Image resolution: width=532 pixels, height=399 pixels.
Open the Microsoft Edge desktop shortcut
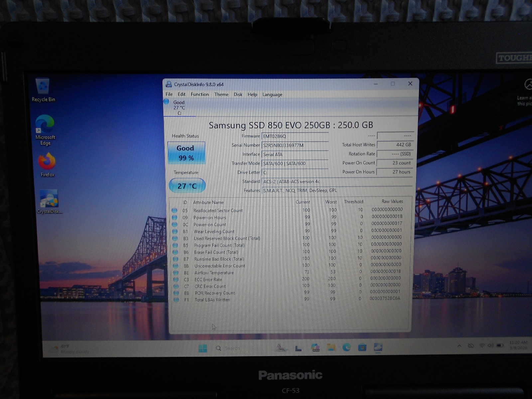tap(45, 130)
